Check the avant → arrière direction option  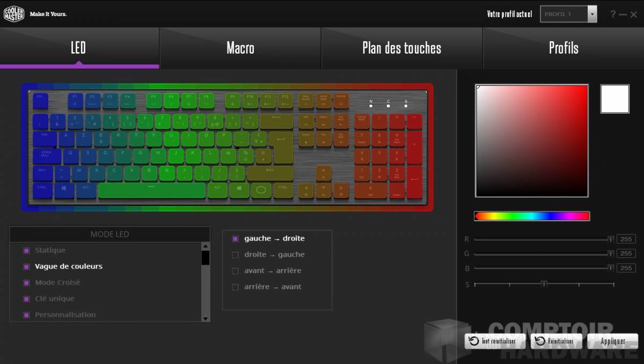[x=235, y=271]
